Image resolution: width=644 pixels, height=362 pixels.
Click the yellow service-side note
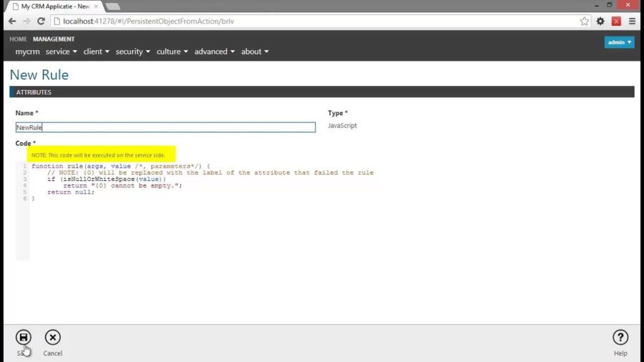[101, 155]
